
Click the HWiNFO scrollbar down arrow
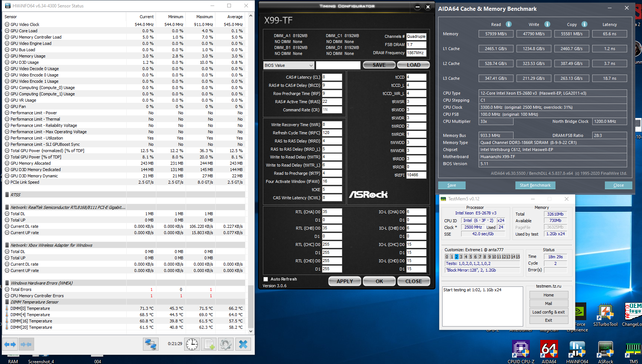point(251,331)
